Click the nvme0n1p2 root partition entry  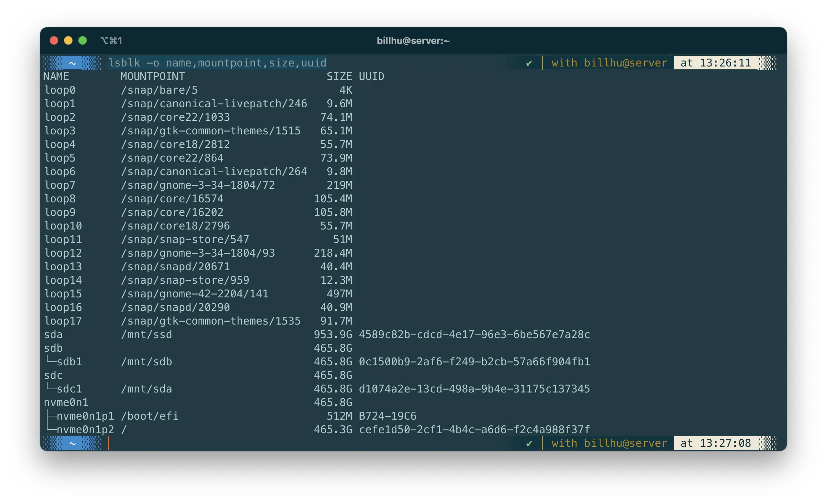click(x=85, y=430)
